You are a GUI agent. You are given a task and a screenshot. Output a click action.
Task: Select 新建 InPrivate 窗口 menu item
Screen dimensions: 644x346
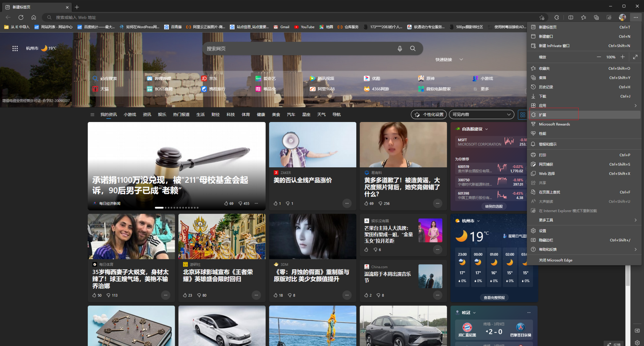554,46
